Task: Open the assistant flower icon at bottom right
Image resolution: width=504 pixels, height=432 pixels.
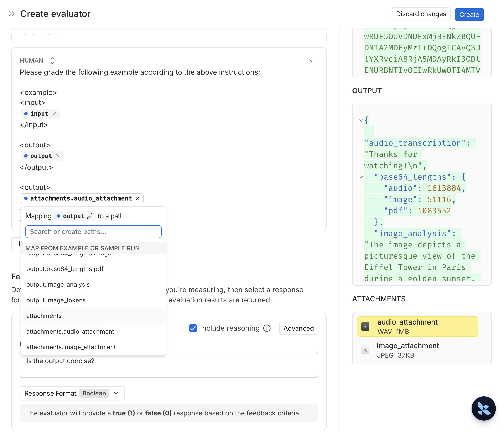Action: click(484, 409)
